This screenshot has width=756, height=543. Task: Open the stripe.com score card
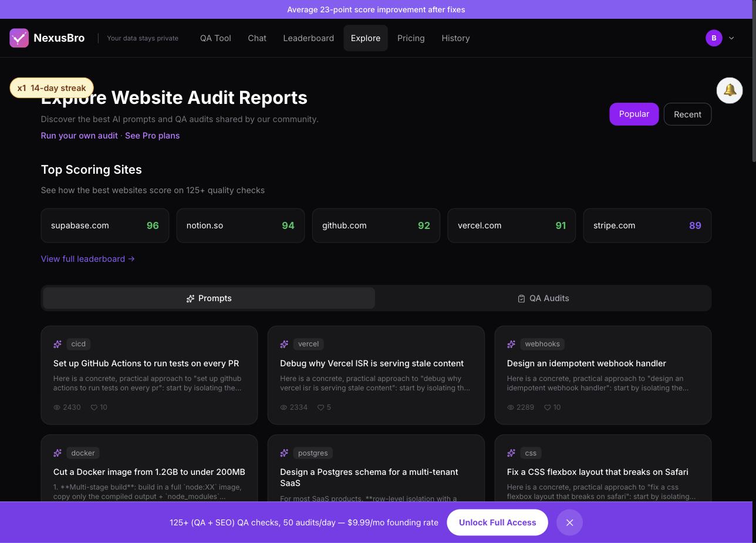[x=647, y=225]
